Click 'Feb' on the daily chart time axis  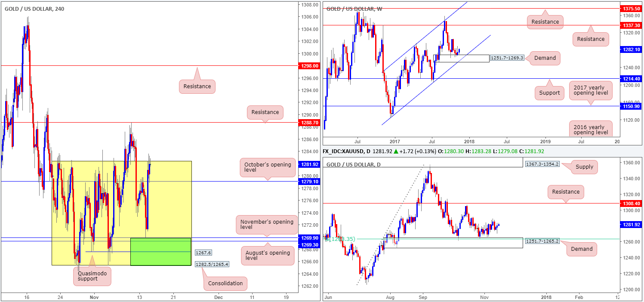pyautogui.click(x=579, y=297)
